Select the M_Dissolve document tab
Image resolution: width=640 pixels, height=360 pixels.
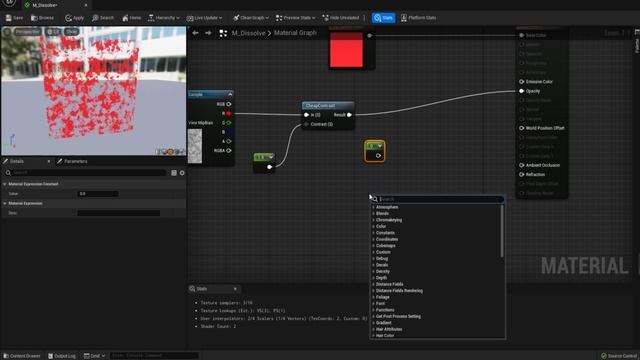click(x=45, y=5)
